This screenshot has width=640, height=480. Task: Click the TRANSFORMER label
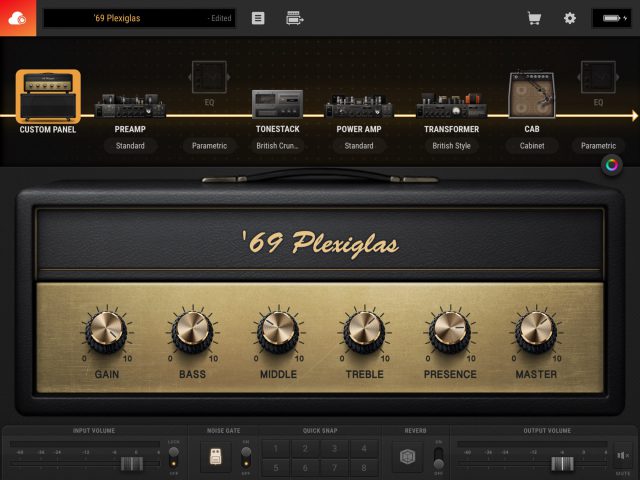(451, 129)
